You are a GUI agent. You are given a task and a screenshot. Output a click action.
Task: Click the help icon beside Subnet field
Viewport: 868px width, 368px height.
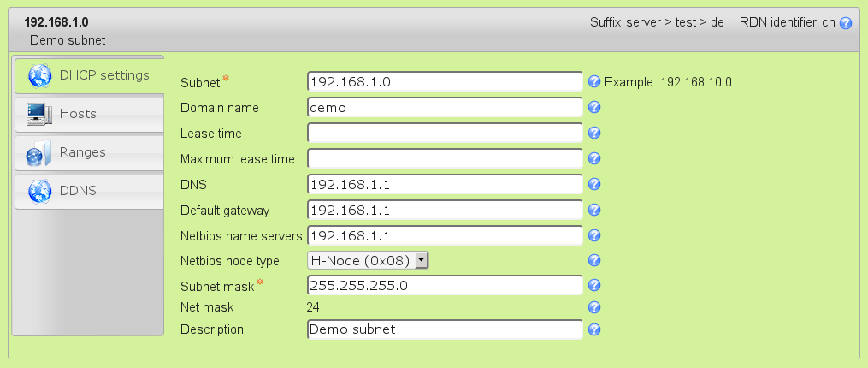pos(594,82)
